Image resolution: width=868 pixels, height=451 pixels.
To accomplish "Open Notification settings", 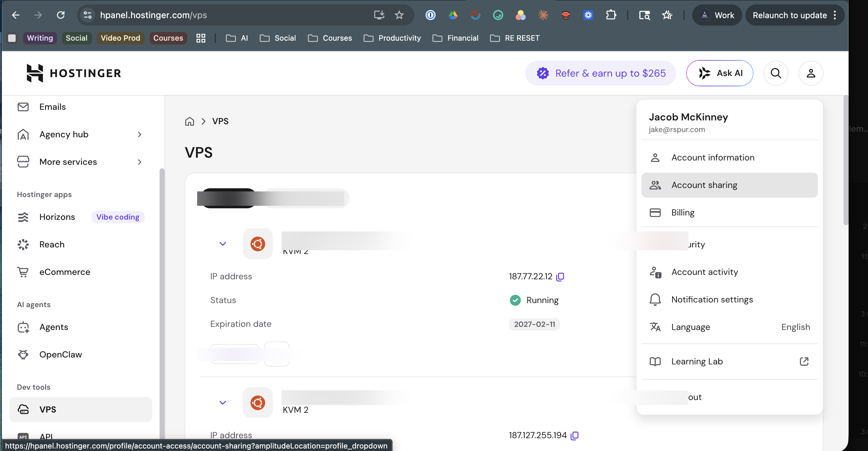I will tap(729, 299).
